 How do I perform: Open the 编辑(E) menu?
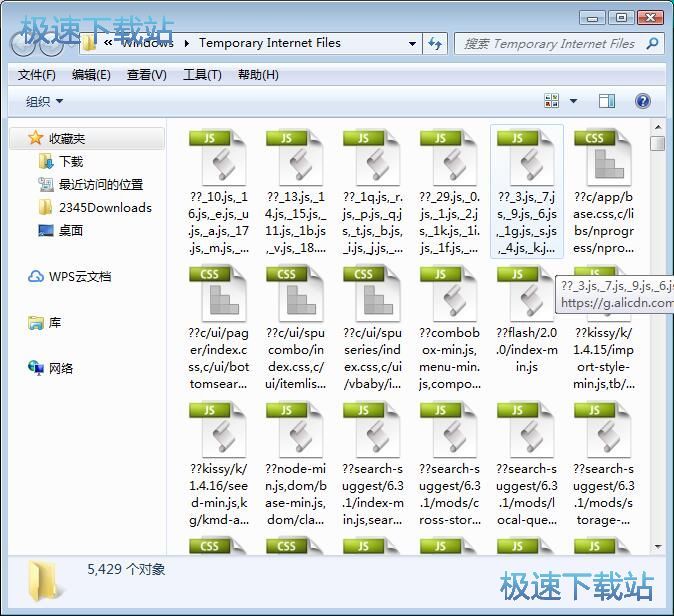tap(91, 75)
